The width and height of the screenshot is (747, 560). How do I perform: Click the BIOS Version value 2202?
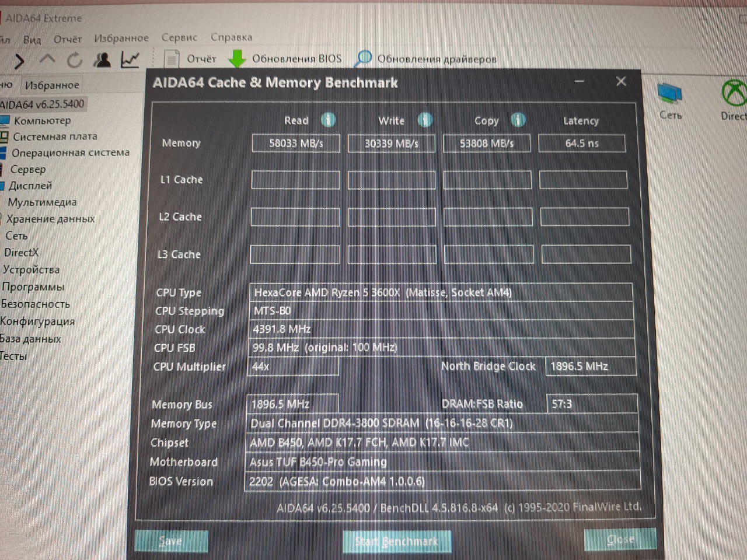point(442,481)
